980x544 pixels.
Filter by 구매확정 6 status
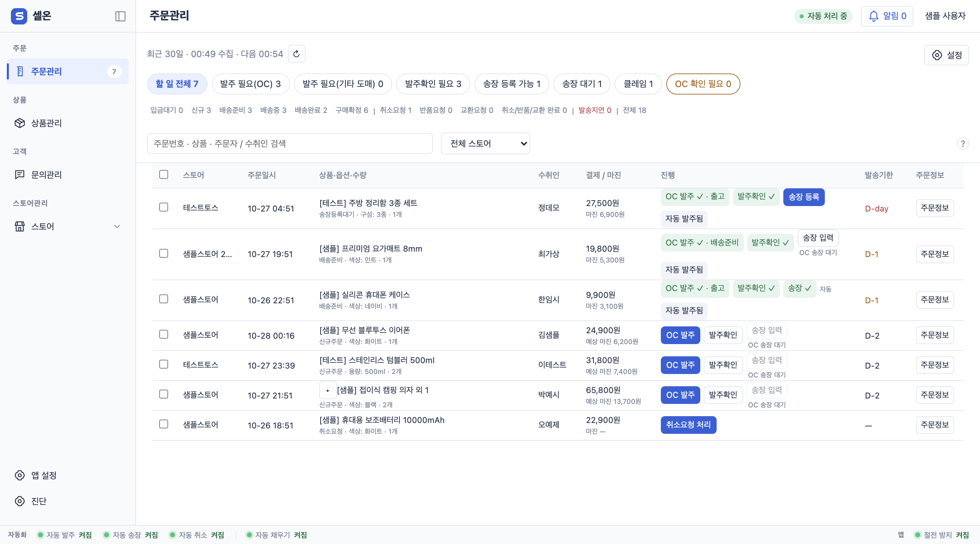tap(352, 110)
